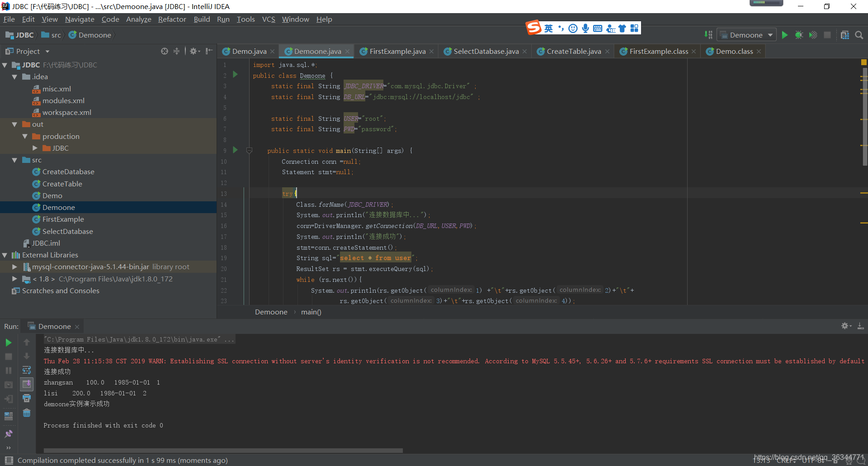
Task: Collapse External Libraries in the project tree
Action: coord(5,255)
